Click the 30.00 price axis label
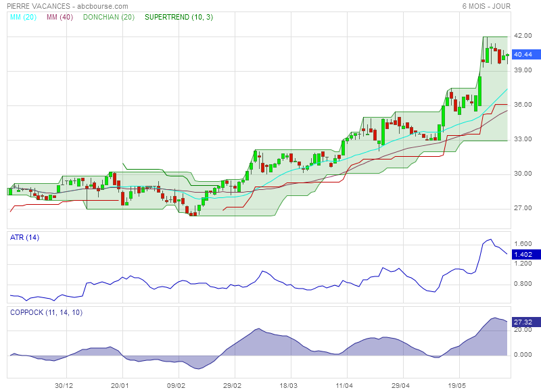The width and height of the screenshot is (541, 392). point(523,174)
